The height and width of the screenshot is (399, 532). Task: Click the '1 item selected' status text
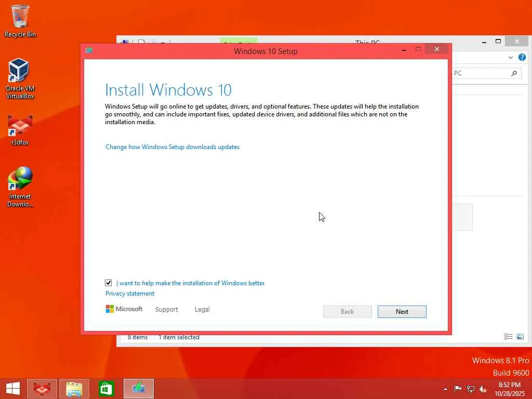click(x=179, y=337)
